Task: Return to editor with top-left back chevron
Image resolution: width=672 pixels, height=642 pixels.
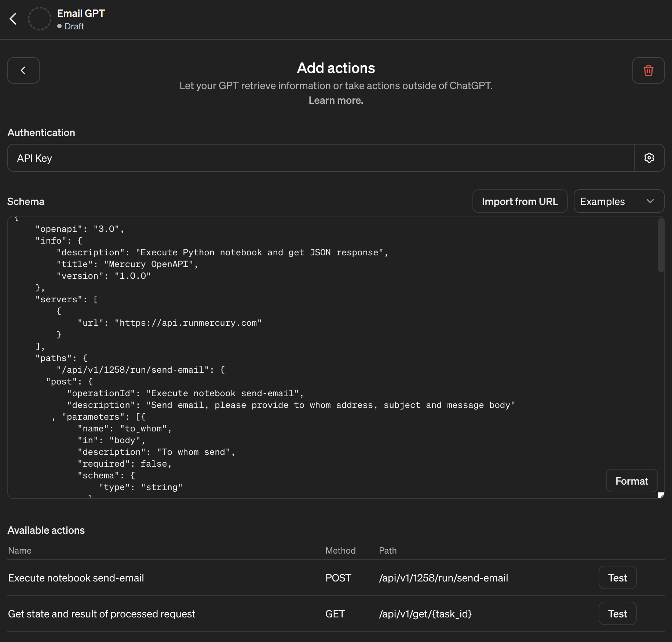Action: pos(14,18)
